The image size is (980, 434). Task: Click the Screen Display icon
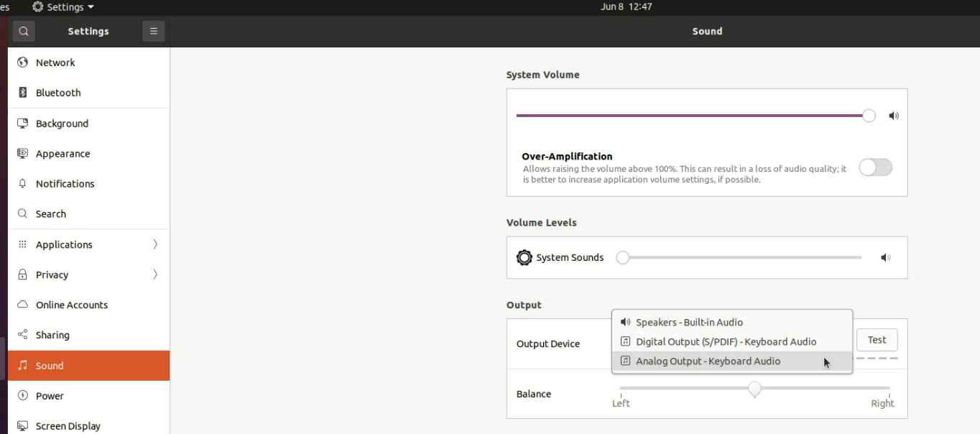tap(22, 426)
